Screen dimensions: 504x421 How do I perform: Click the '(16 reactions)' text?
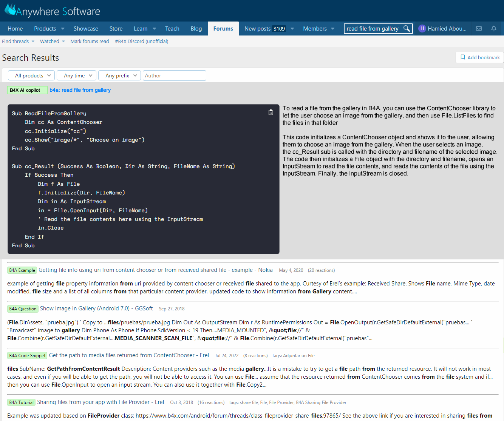pos(211,402)
